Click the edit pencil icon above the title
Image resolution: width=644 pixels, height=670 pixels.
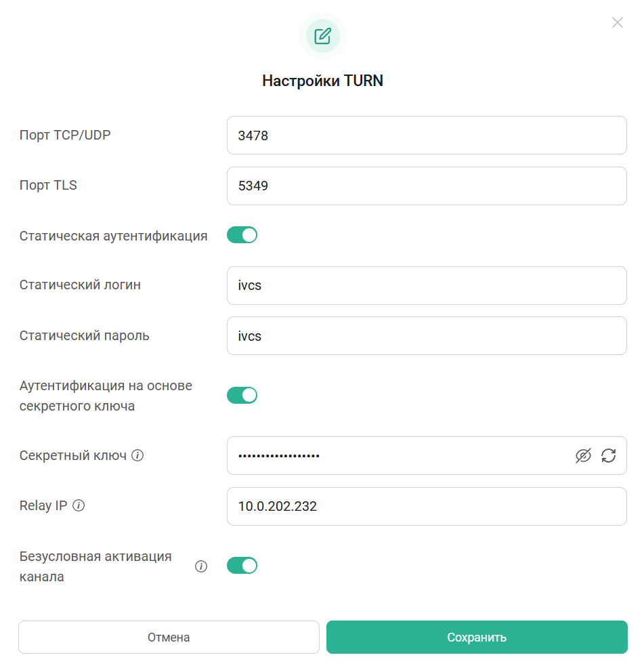coord(323,35)
